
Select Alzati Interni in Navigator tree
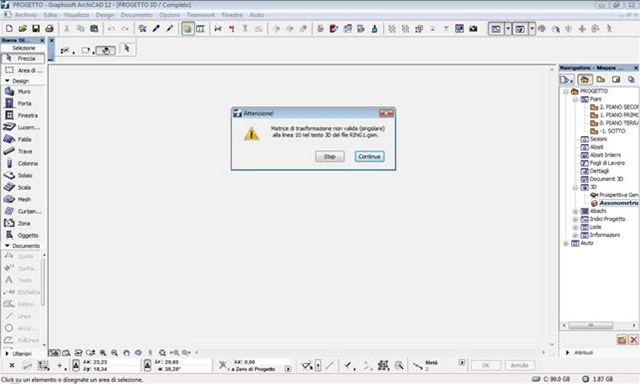601,155
